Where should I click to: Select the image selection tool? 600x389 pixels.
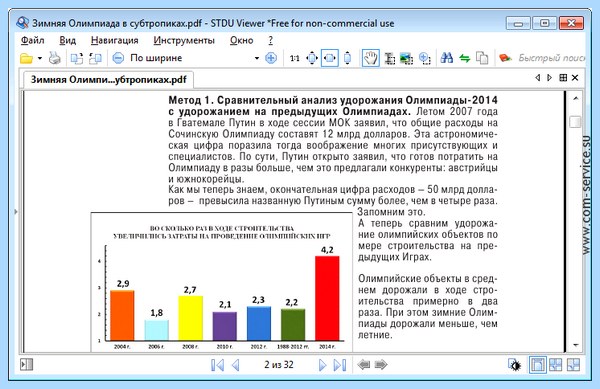[x=406, y=58]
